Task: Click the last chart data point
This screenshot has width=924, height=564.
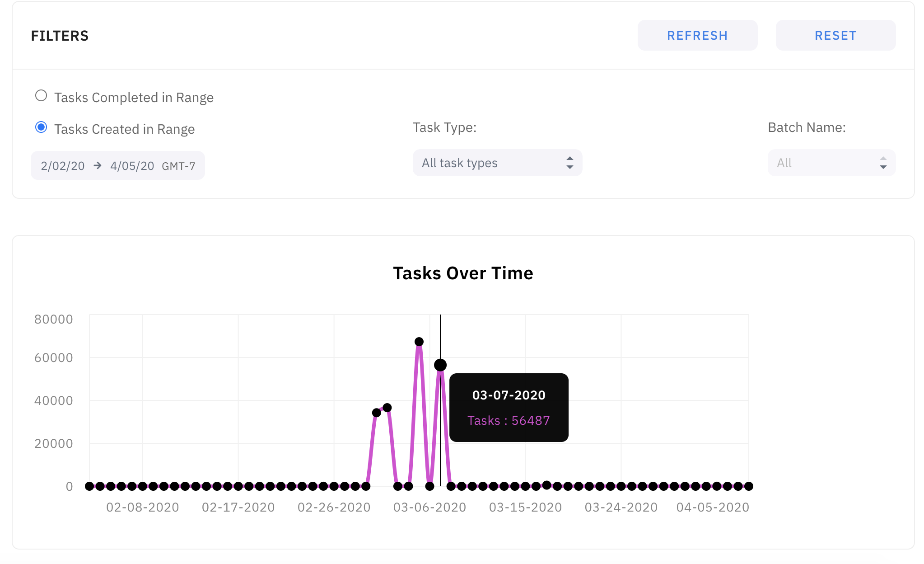Action: click(x=749, y=486)
